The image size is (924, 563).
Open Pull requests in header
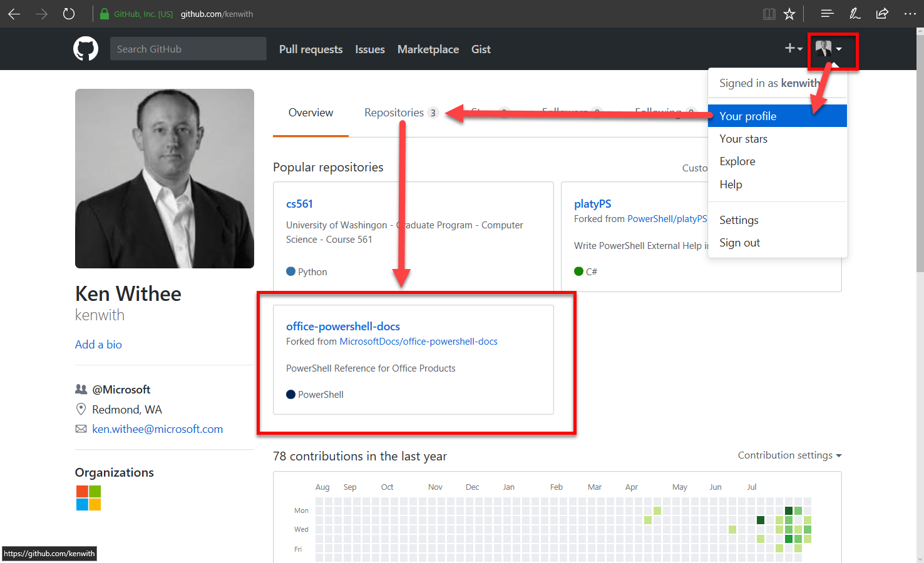(311, 49)
